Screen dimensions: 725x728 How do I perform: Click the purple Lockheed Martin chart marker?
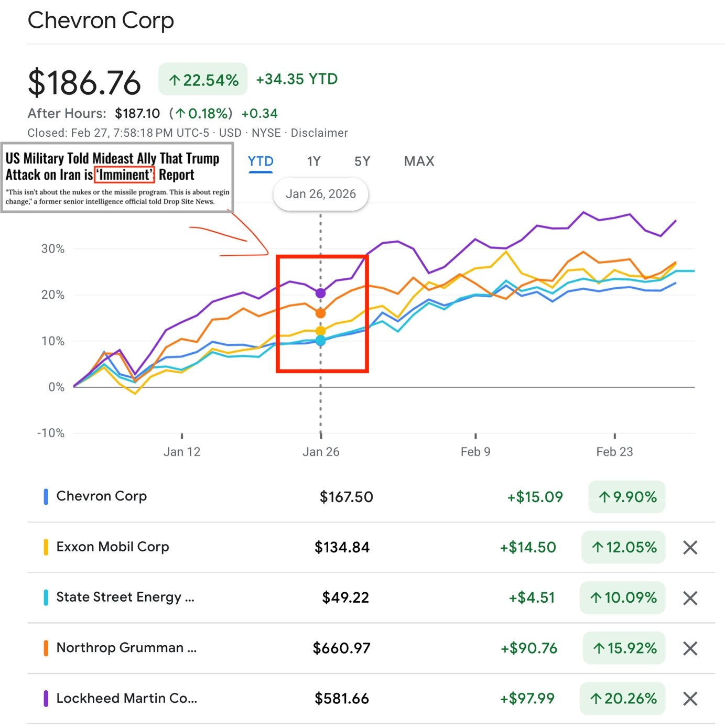320,293
